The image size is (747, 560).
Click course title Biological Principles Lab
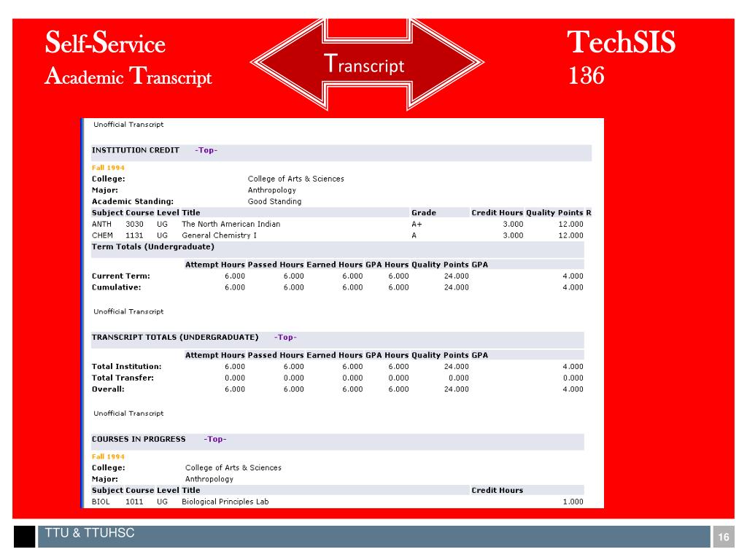(225, 502)
